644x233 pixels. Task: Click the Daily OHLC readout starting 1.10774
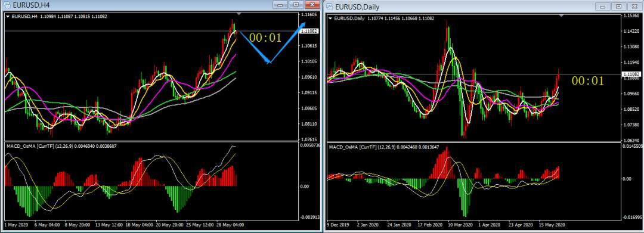(401, 18)
